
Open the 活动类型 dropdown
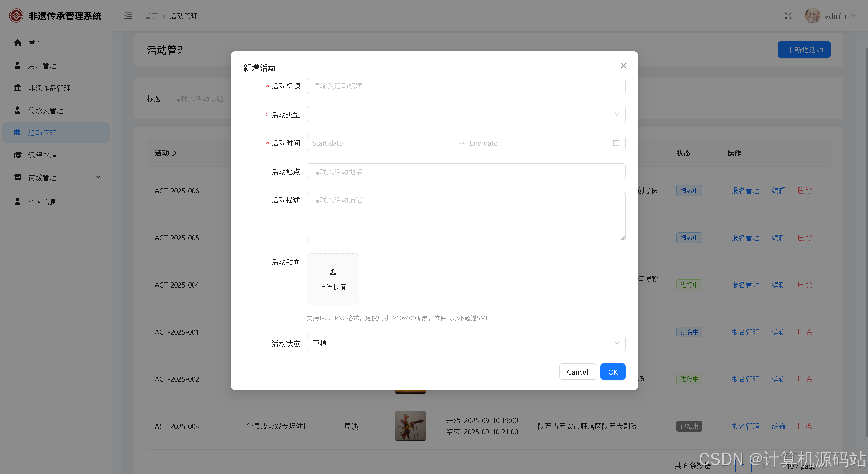pos(466,114)
